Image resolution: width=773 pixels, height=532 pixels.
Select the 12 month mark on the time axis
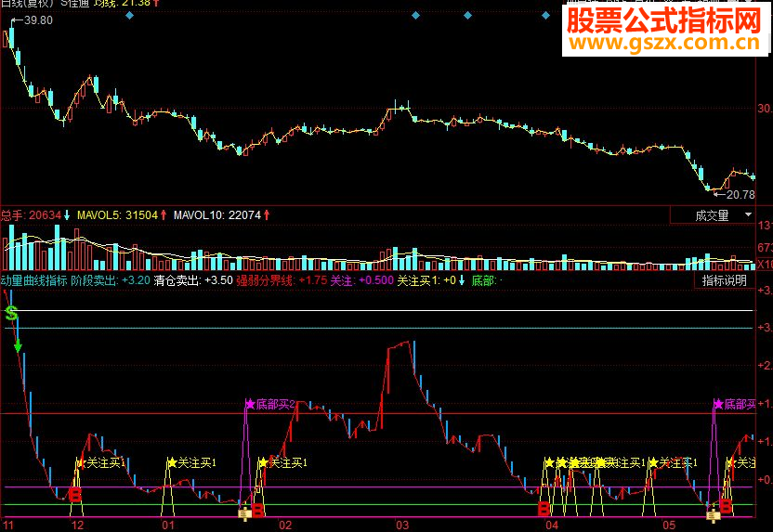pyautogui.click(x=78, y=526)
